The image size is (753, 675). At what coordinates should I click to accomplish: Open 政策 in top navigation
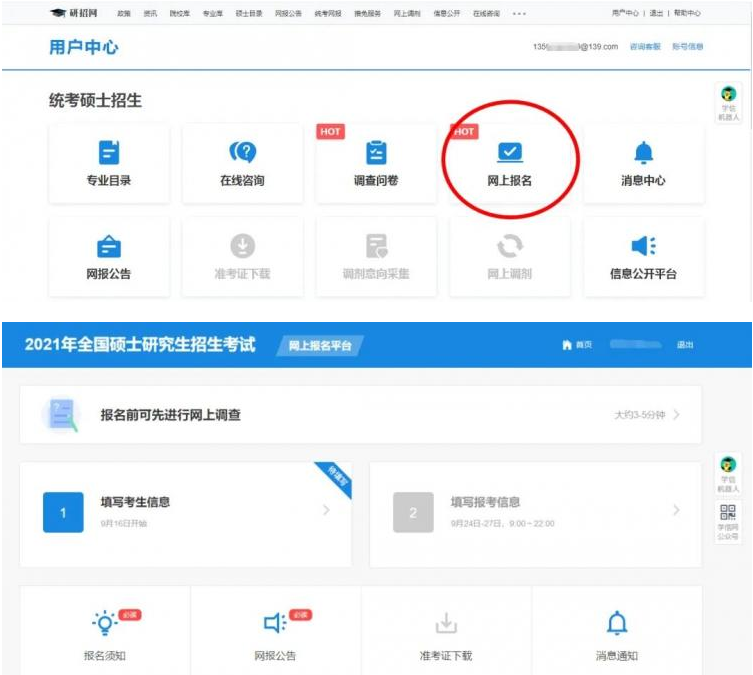124,13
